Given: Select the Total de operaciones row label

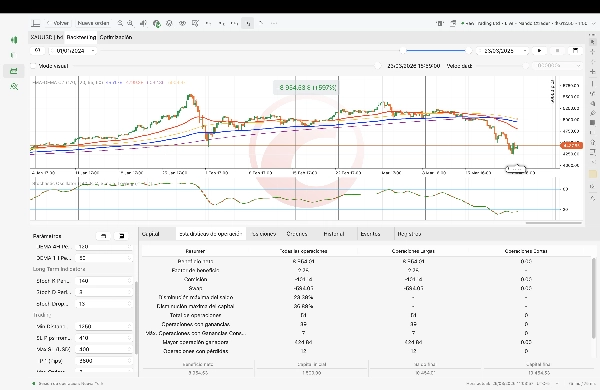Looking at the screenshot, I should point(195,315).
